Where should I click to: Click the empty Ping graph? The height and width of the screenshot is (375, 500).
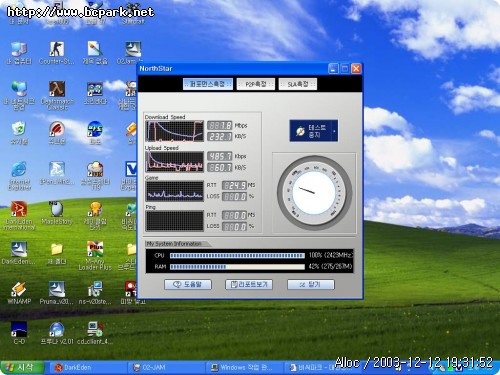pos(174,220)
